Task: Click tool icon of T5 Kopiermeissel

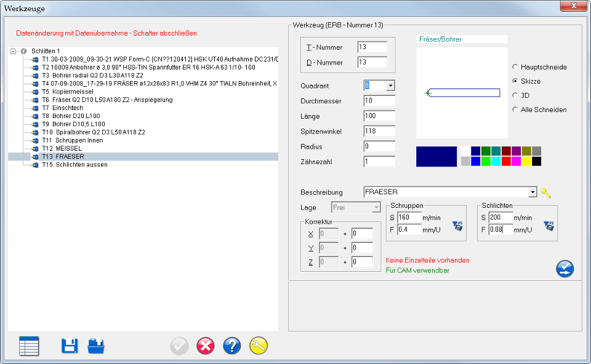Action: pyautogui.click(x=35, y=92)
